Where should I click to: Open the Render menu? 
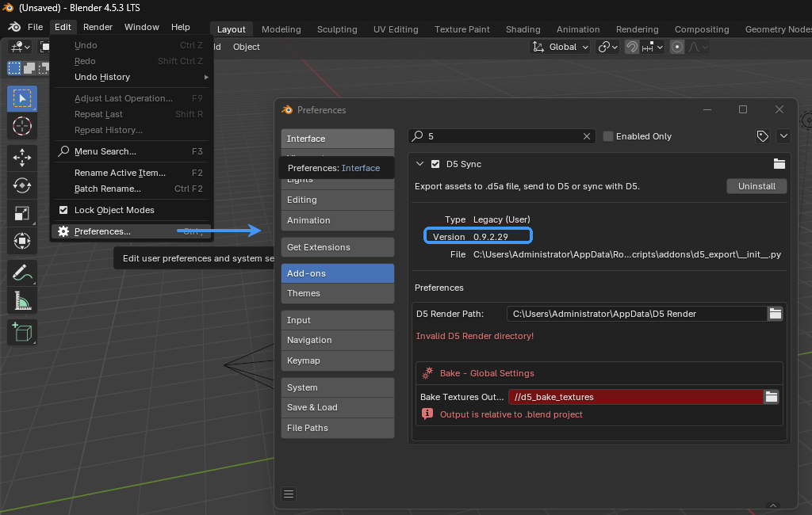tap(98, 27)
